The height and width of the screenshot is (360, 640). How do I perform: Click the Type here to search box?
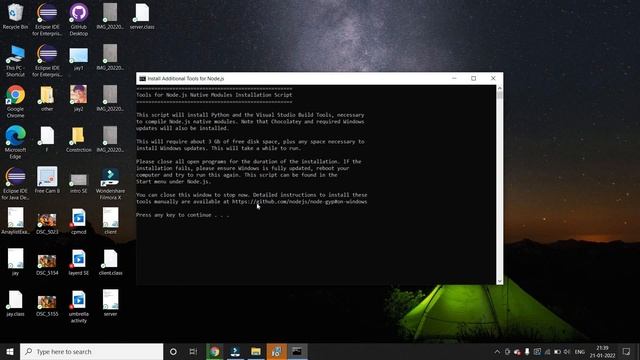coord(91,351)
